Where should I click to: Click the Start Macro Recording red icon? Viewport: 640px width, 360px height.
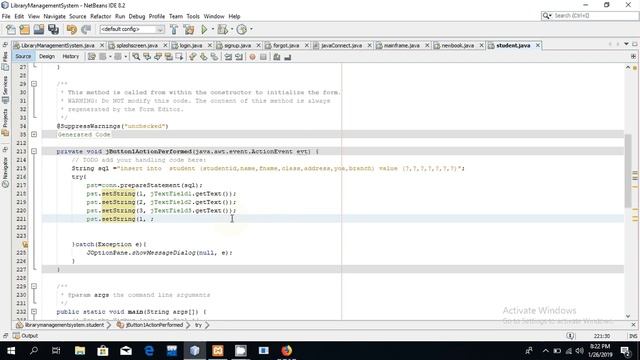(x=252, y=57)
